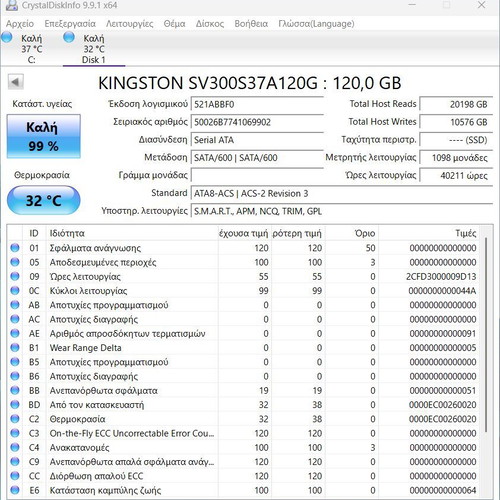The image size is (500, 500).
Task: Select the Κύκλοι λειτουργίας attribute row
Action: coord(243,291)
